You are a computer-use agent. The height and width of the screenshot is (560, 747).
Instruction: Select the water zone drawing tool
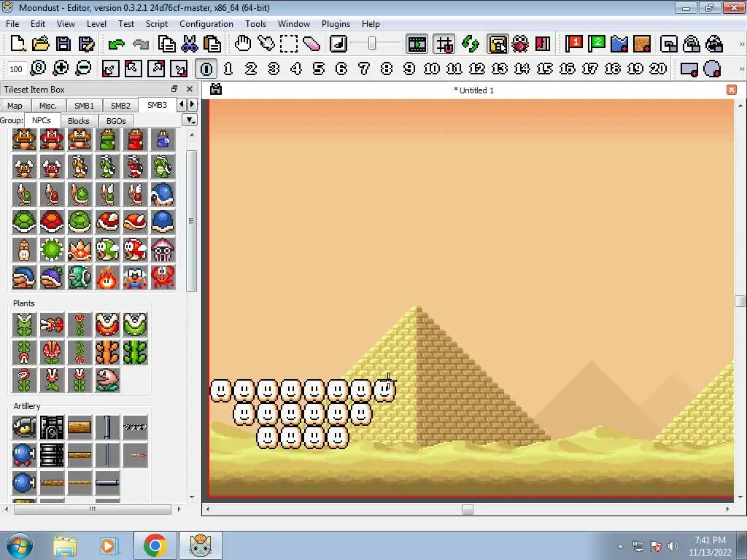coord(619,44)
